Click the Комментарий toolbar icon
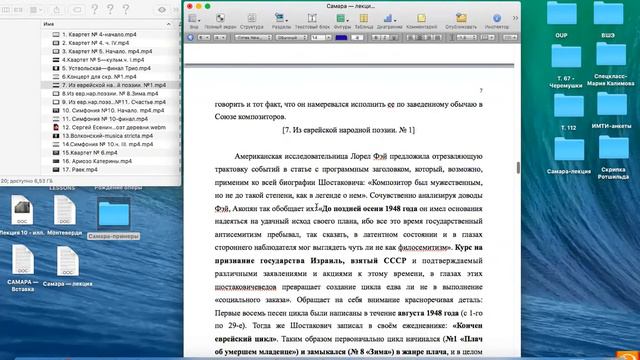The width and height of the screenshot is (640, 360). (421, 18)
